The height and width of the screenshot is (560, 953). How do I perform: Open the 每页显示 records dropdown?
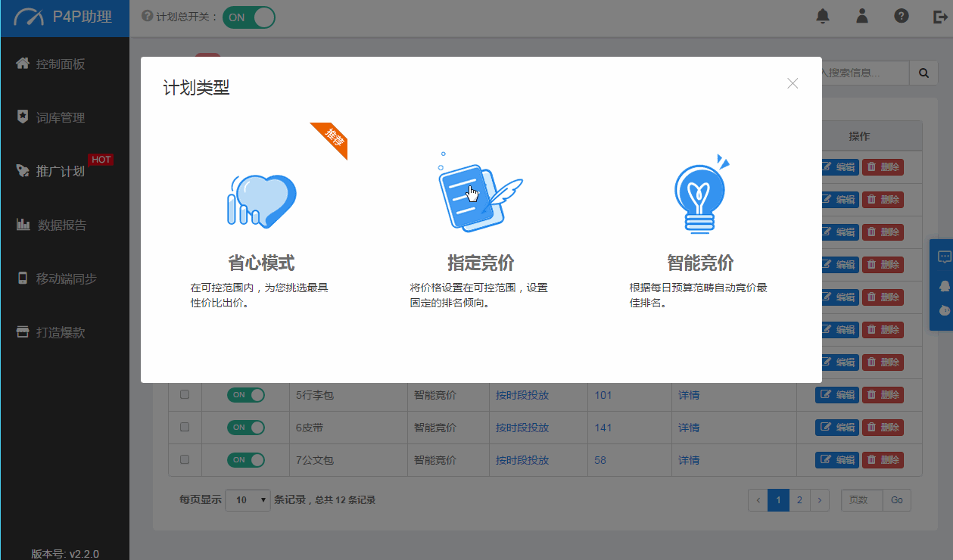248,500
